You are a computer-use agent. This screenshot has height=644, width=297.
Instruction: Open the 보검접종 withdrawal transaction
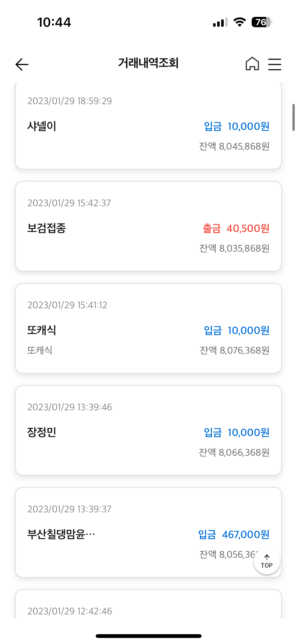pos(148,226)
